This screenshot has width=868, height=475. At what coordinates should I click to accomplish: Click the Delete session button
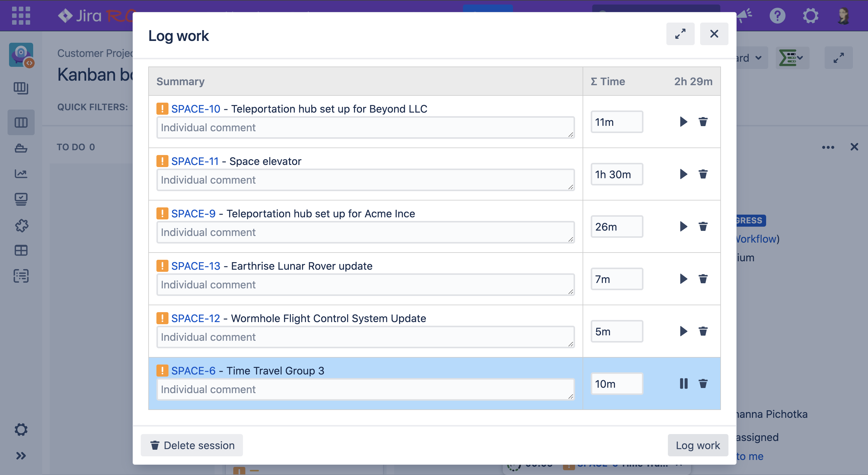coord(191,445)
